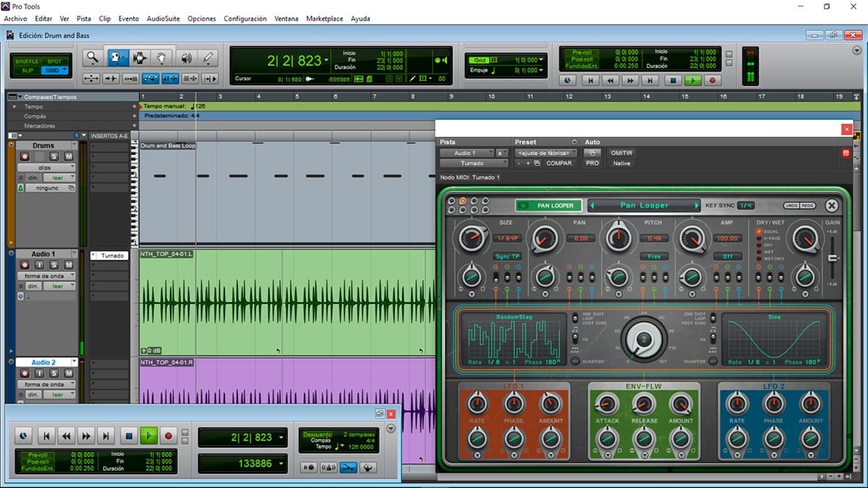The height and width of the screenshot is (488, 868).
Task: Click the LFO 1 RATE knob
Action: [x=477, y=403]
